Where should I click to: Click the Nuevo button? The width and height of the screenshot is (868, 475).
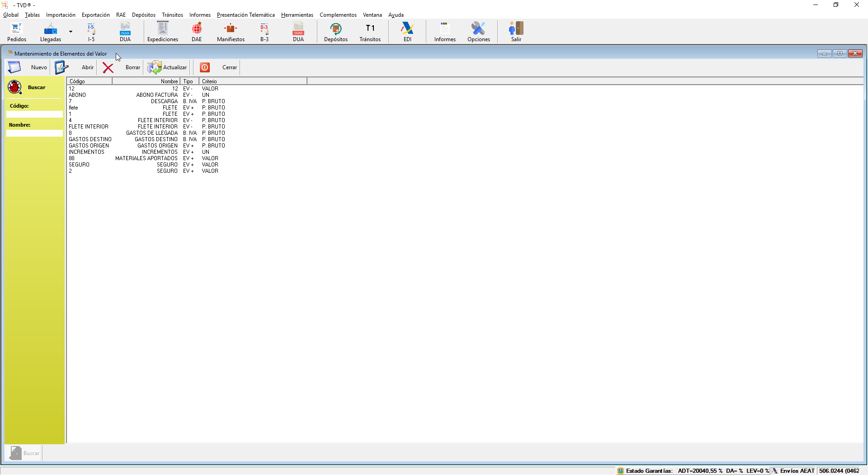28,67
